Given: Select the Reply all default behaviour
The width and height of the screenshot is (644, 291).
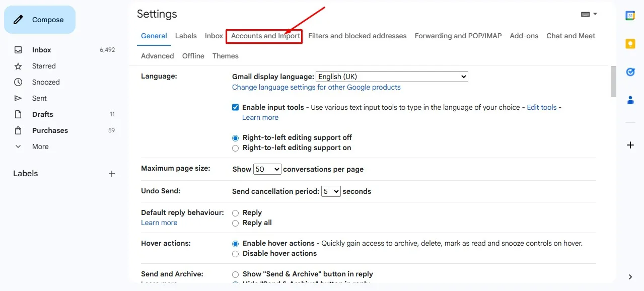Looking at the screenshot, I should tap(235, 223).
